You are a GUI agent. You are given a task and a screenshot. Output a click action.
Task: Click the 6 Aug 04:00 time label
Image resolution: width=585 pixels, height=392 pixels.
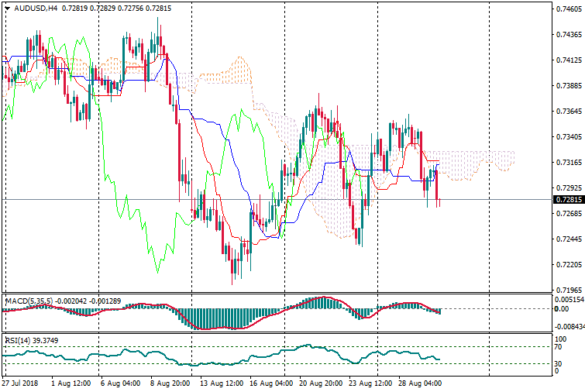point(119,383)
